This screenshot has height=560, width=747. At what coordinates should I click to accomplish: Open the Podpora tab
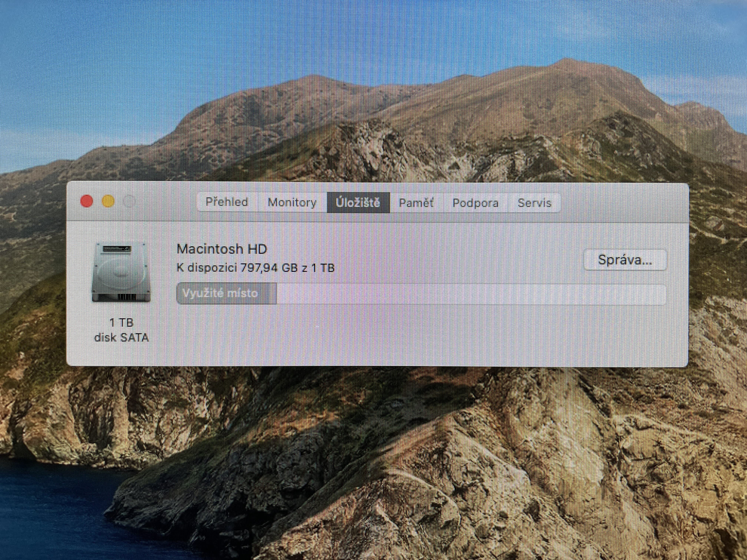coord(475,203)
